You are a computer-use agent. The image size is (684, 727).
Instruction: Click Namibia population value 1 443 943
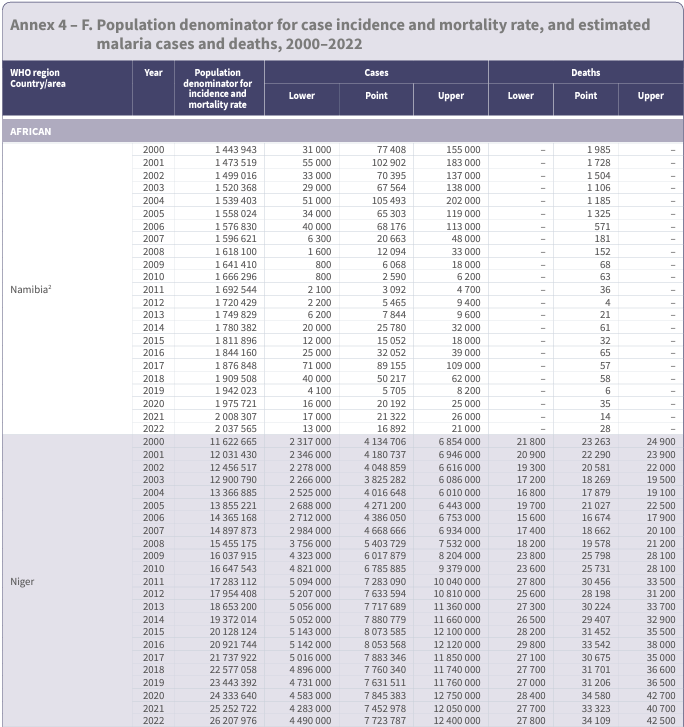pos(236,150)
